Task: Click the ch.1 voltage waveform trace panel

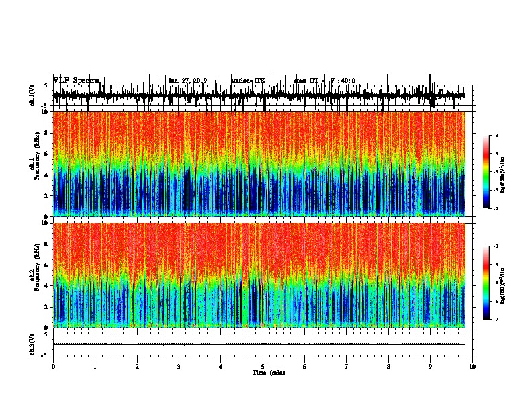Action: pyautogui.click(x=263, y=95)
